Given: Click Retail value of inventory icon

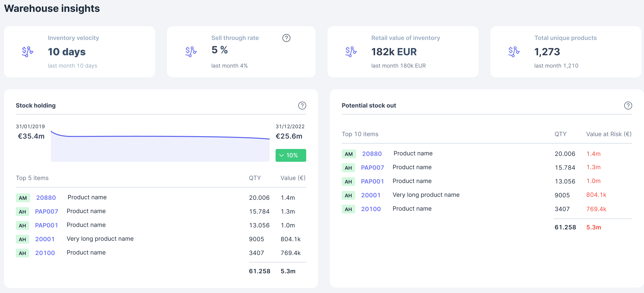Looking at the screenshot, I should [351, 52].
